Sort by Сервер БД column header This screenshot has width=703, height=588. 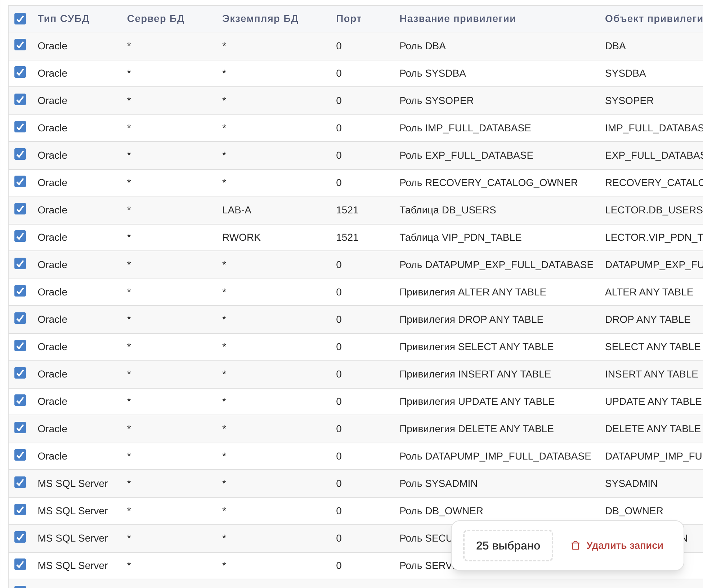(x=156, y=19)
